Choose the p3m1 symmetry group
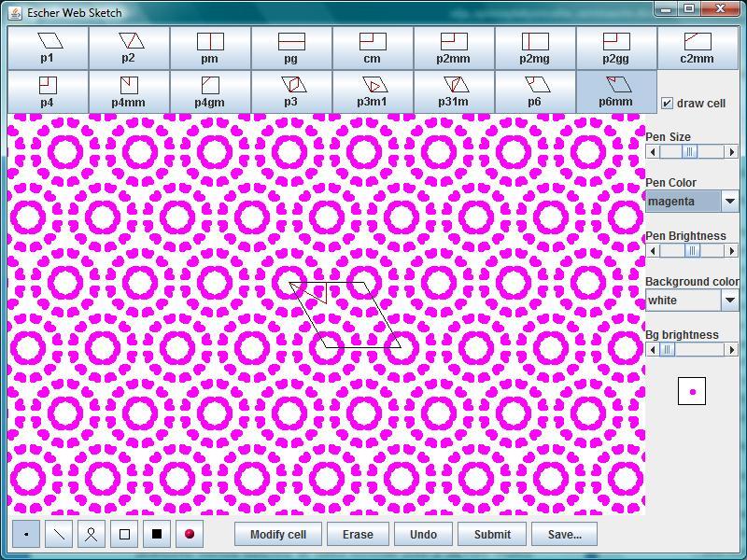 click(373, 91)
